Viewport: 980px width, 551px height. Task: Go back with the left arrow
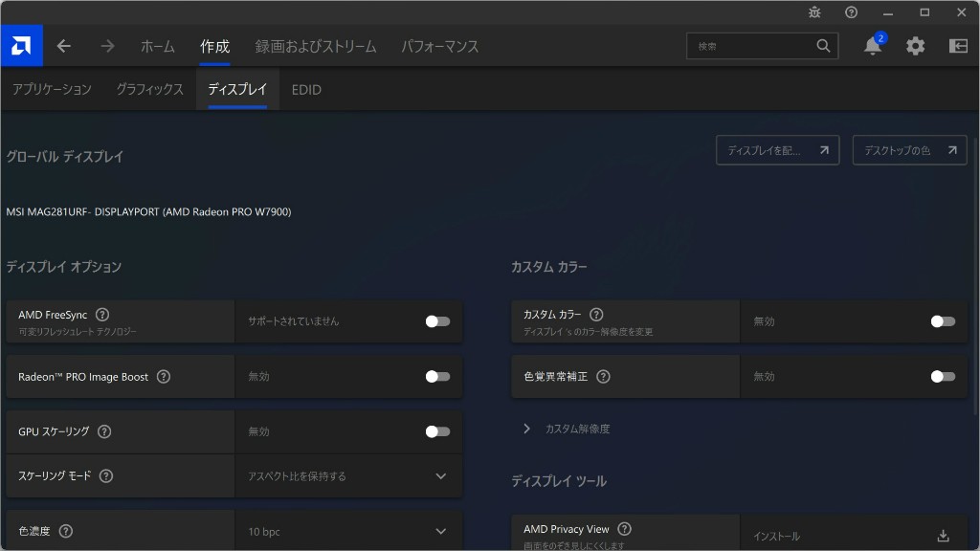click(x=64, y=46)
